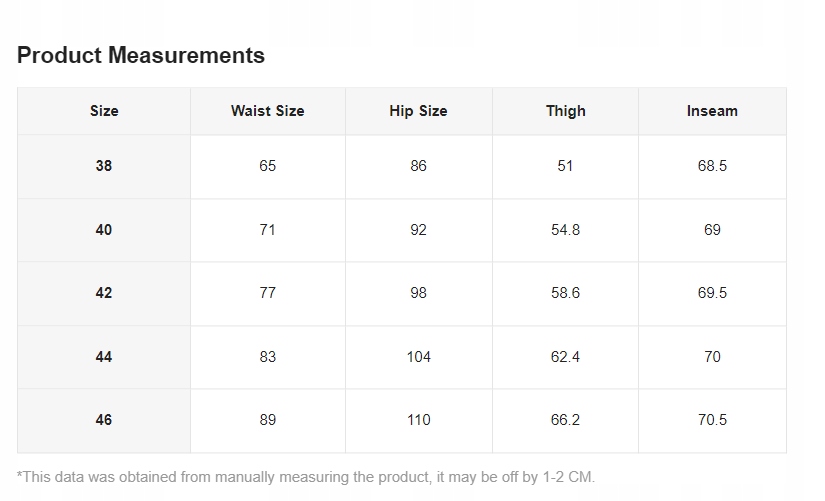Click the size 46 row label
The image size is (825, 501).
104,420
